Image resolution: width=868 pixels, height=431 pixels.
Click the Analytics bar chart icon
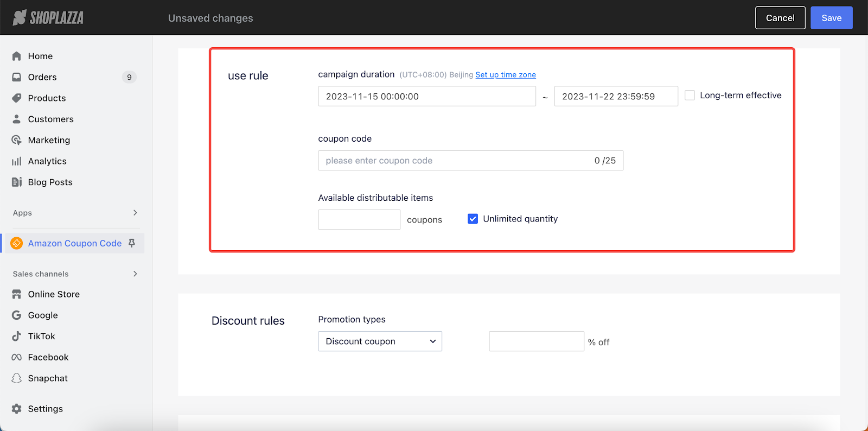click(17, 161)
